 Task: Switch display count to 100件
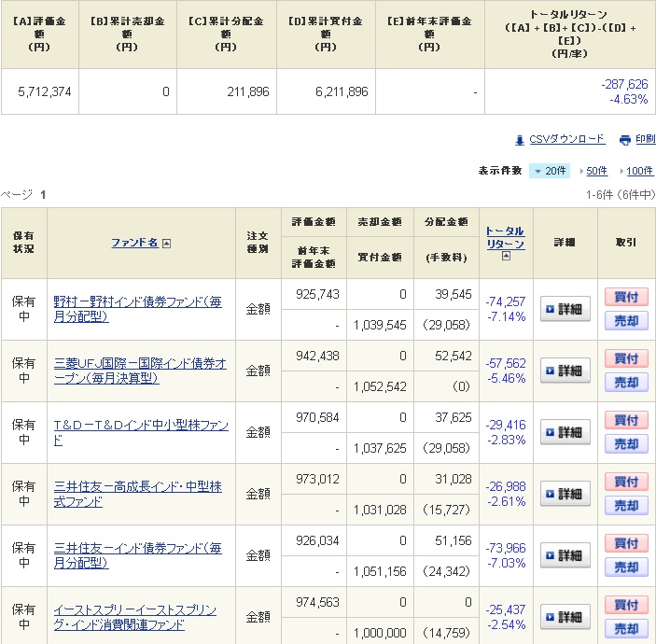[639, 171]
